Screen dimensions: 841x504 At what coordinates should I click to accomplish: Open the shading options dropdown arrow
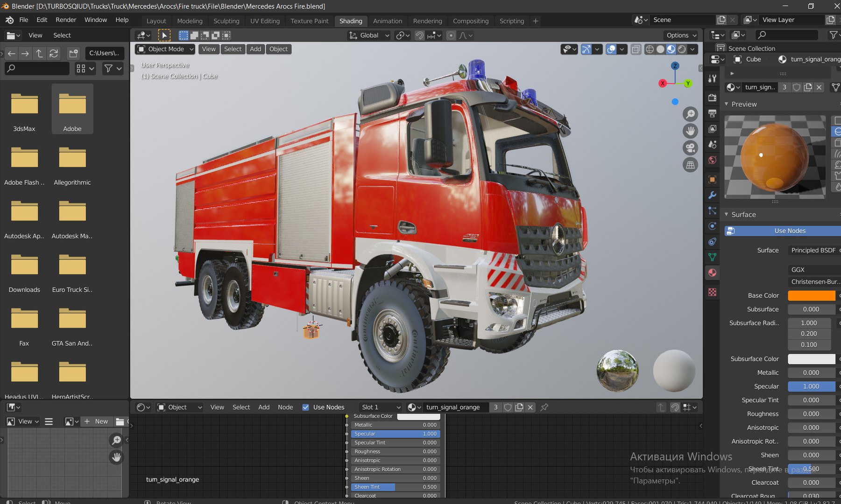click(693, 49)
